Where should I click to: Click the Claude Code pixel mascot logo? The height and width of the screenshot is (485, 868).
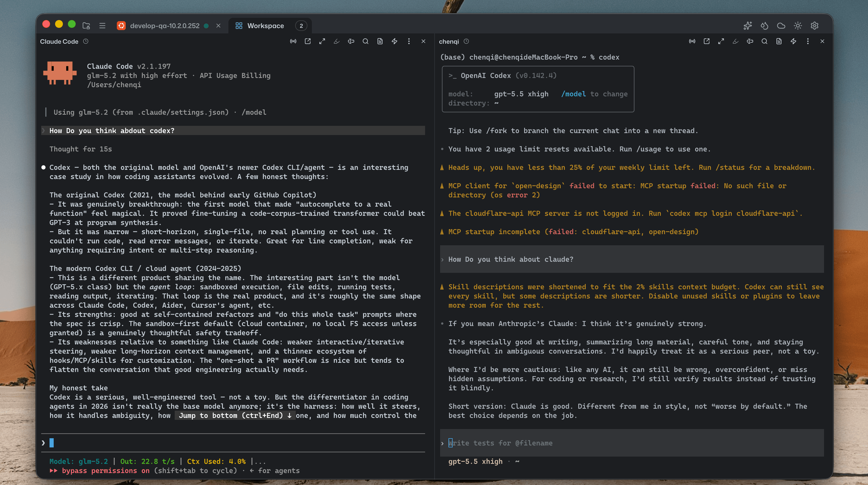point(60,73)
